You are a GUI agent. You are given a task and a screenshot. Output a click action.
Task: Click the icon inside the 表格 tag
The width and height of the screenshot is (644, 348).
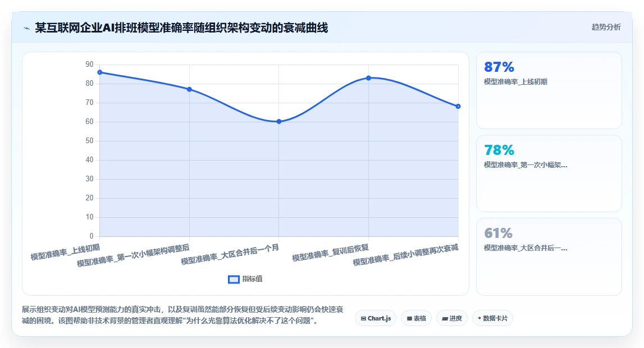(409, 318)
